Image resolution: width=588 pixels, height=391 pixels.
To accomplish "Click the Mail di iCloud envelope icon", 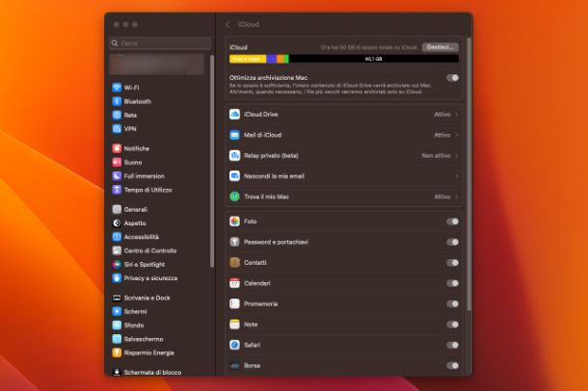I will [235, 135].
